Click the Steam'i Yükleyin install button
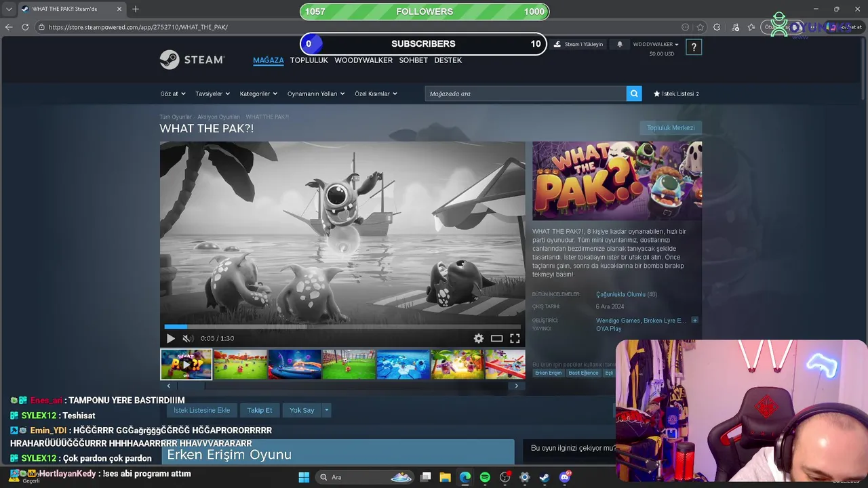This screenshot has height=488, width=868. (x=578, y=44)
